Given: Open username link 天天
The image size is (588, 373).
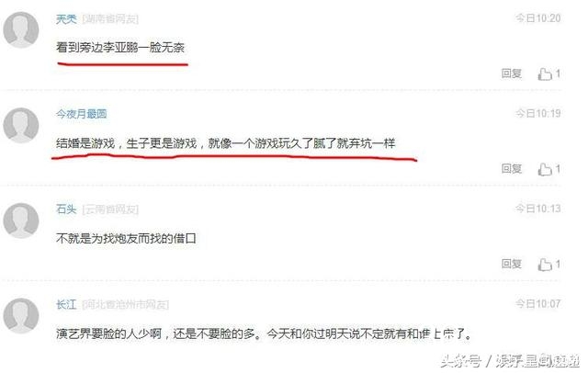Looking at the screenshot, I should (66, 18).
